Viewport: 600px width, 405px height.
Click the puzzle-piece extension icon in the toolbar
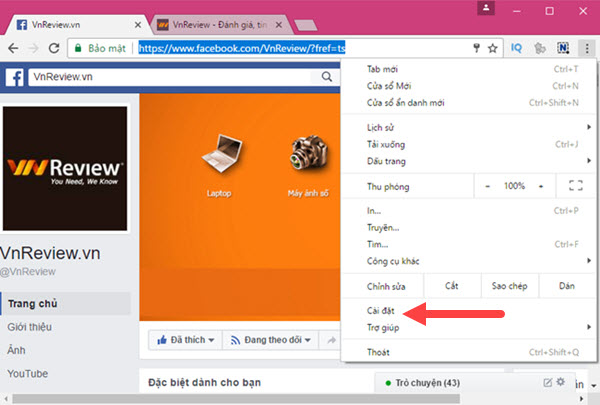540,48
